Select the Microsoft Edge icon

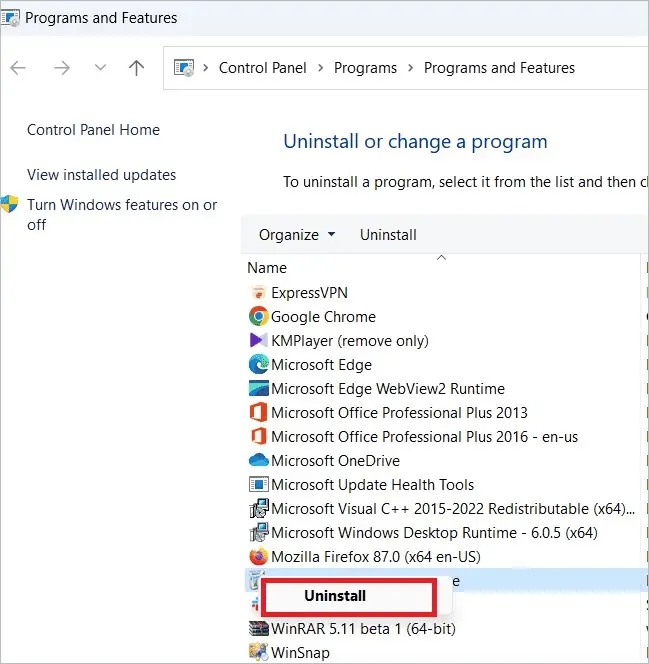(258, 365)
